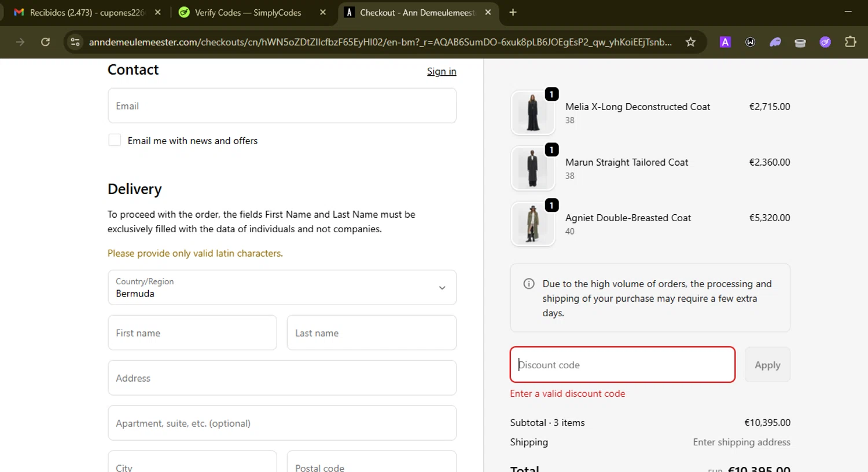Click the Enter shipping address text

click(x=742, y=442)
